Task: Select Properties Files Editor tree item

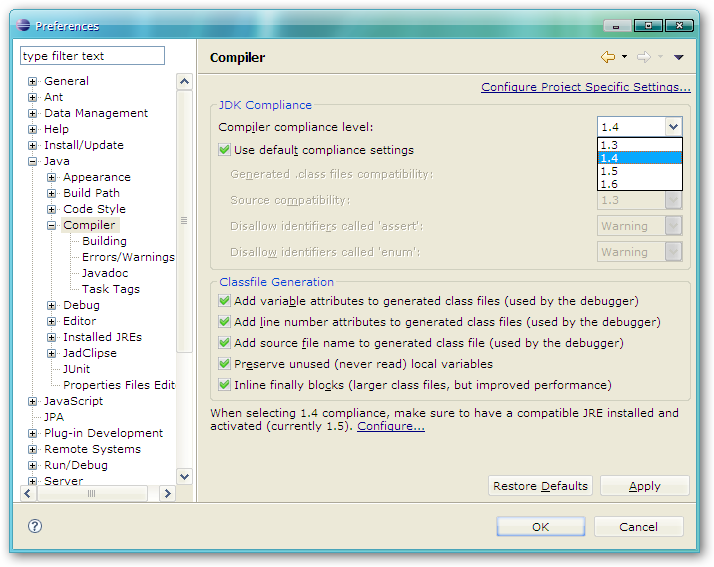Action: 119,385
